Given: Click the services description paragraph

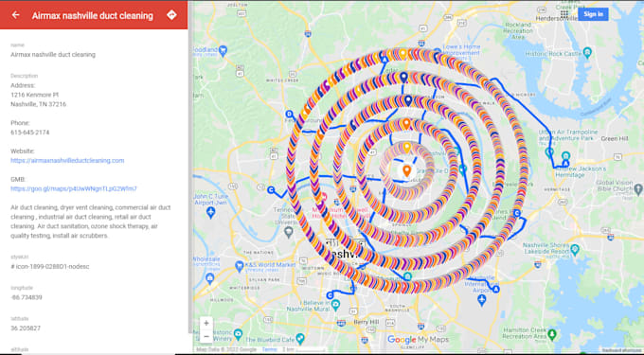Looking at the screenshot, I should point(90,222).
